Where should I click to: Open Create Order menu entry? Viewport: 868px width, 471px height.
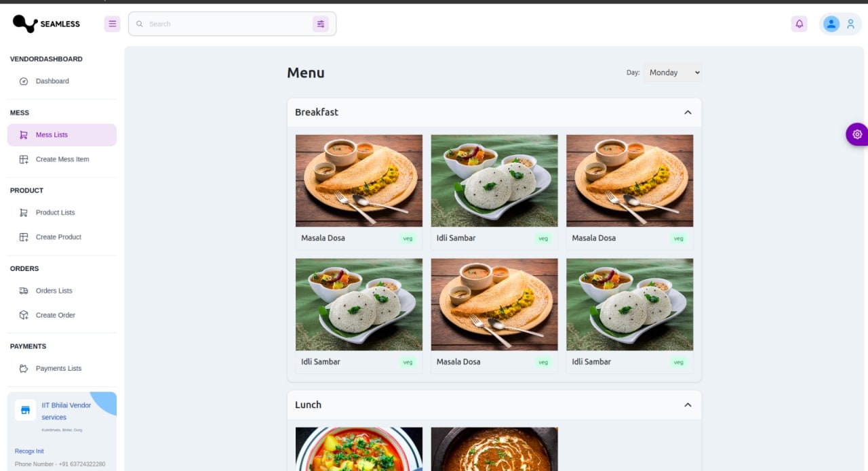point(62,315)
